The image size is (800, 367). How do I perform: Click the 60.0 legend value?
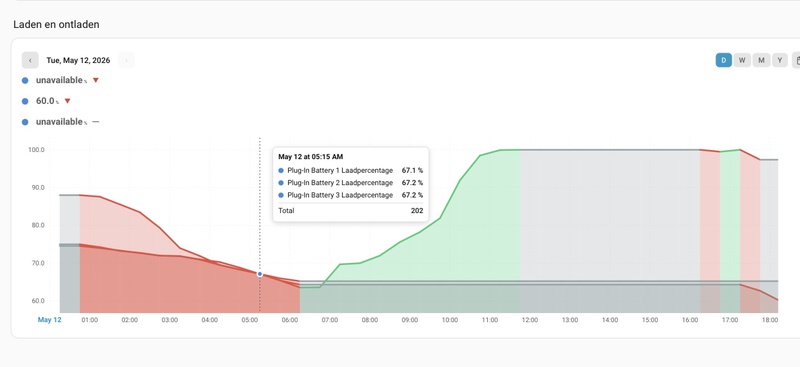pos(45,101)
